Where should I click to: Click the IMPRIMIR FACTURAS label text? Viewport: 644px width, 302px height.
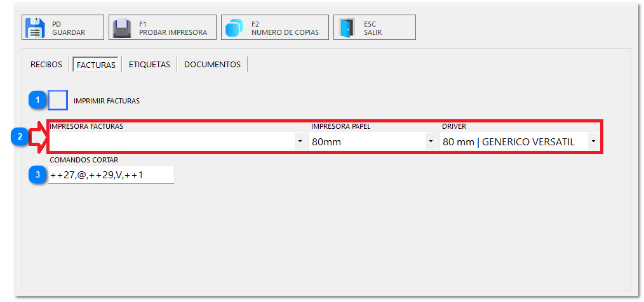coord(107,101)
